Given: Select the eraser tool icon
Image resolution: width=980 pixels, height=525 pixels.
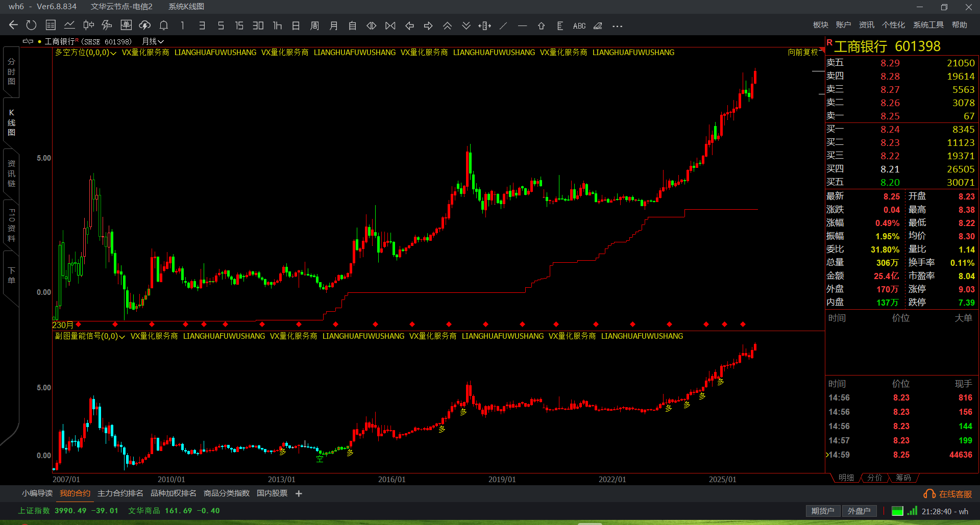Looking at the screenshot, I should tap(598, 26).
